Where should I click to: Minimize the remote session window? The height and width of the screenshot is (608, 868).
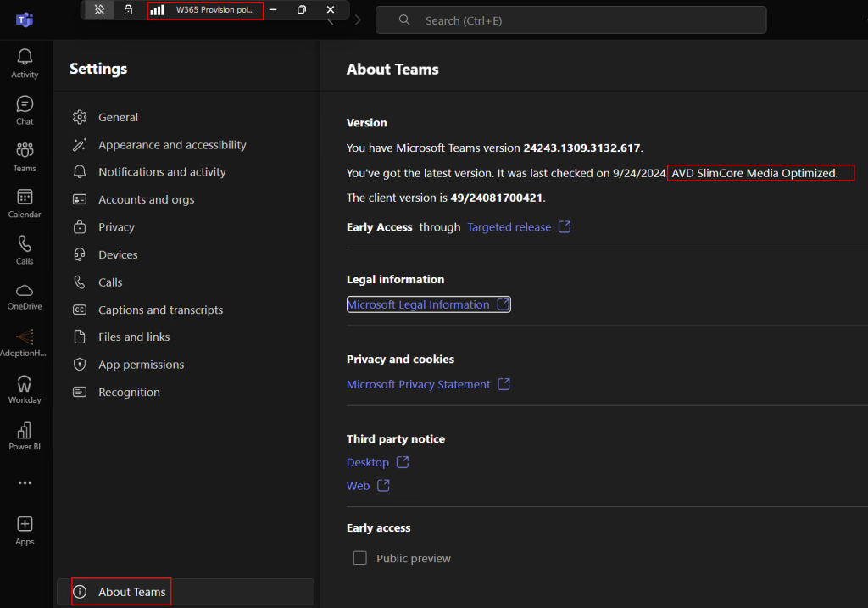273,9
